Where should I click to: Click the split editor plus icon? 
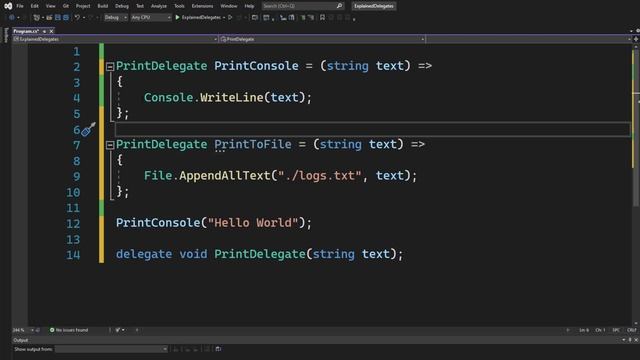coord(636,39)
